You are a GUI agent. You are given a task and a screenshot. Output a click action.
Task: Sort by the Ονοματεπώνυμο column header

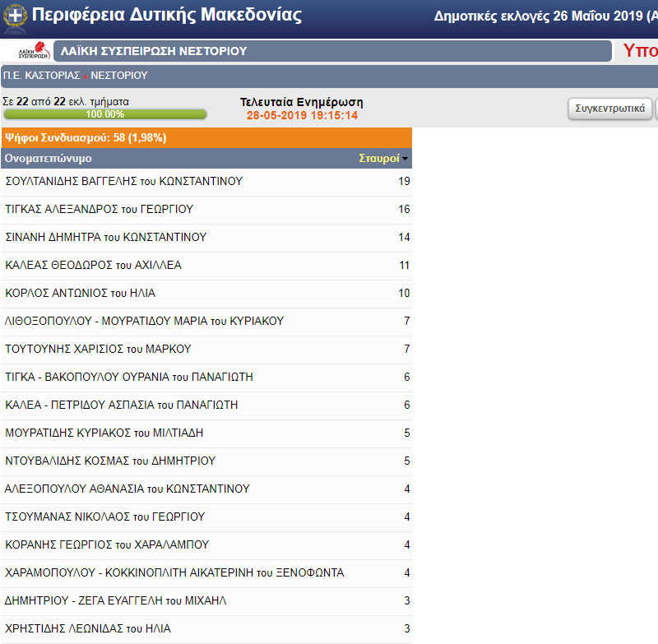click(x=49, y=158)
